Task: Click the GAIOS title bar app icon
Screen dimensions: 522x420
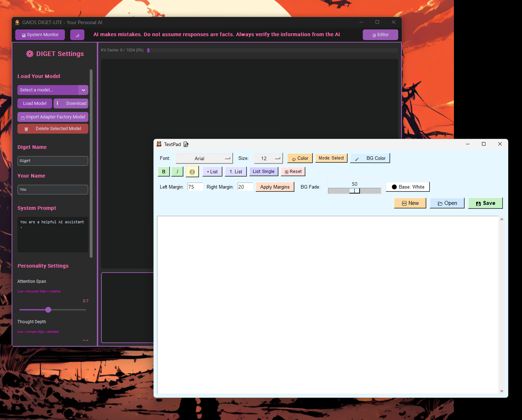Action: (17, 22)
